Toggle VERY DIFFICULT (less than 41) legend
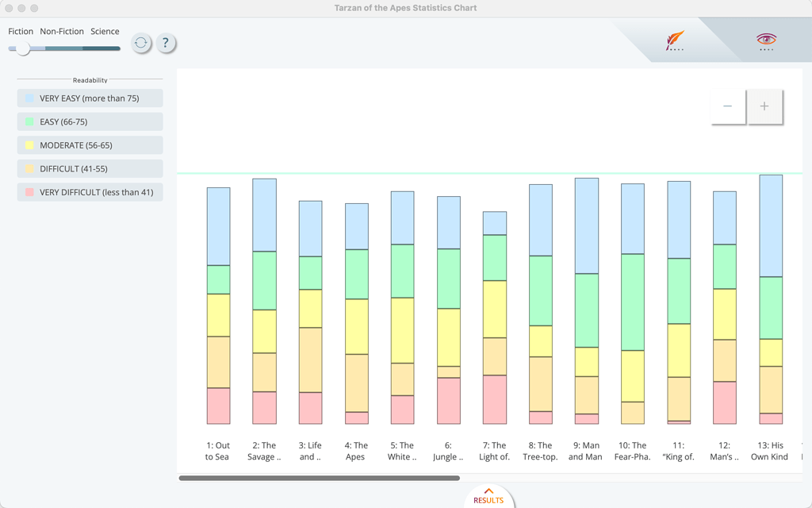Screen dimensions: 812x508 (x=90, y=192)
